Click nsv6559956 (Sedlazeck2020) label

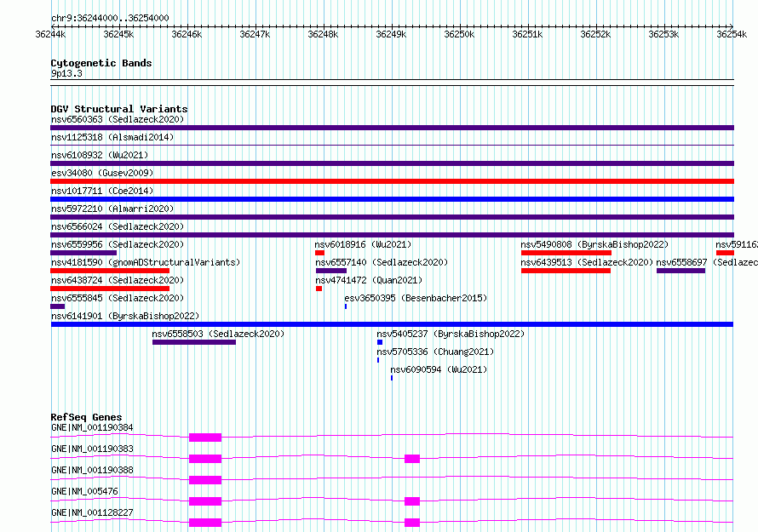[118, 244]
